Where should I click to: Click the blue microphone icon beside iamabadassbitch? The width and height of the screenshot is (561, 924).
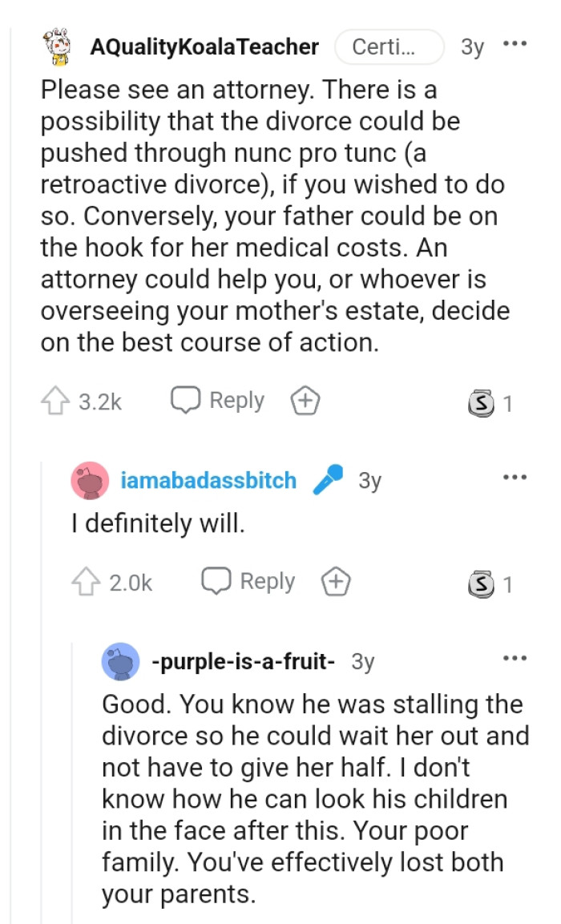[x=326, y=479]
